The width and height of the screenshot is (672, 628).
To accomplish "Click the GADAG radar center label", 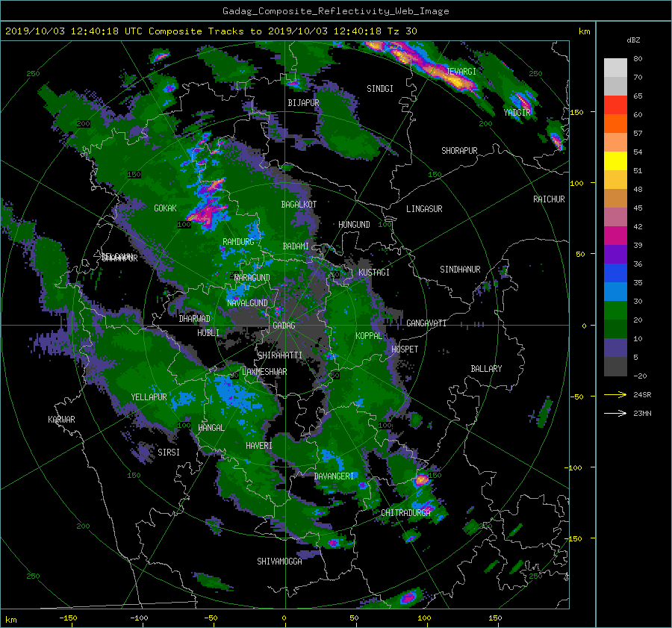I will pos(284,326).
